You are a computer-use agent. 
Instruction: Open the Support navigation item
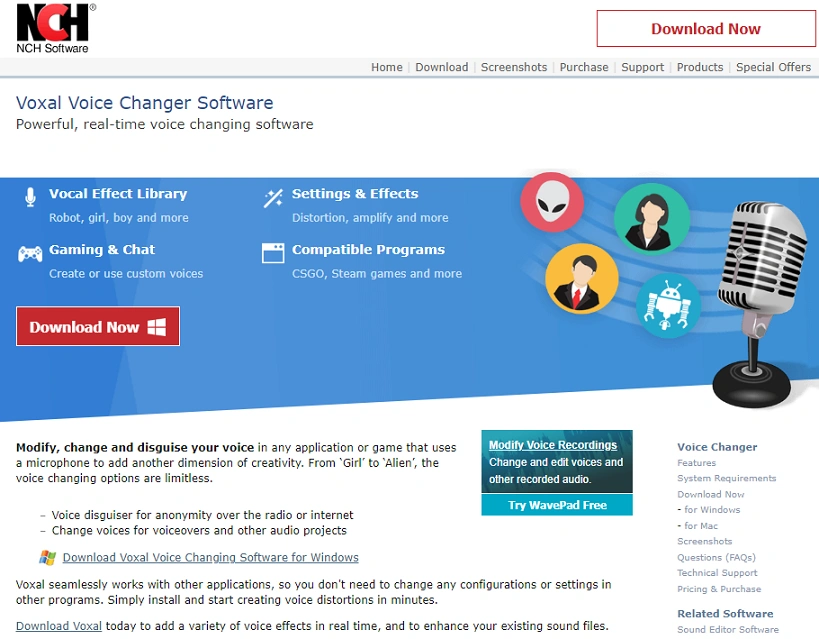pos(642,67)
